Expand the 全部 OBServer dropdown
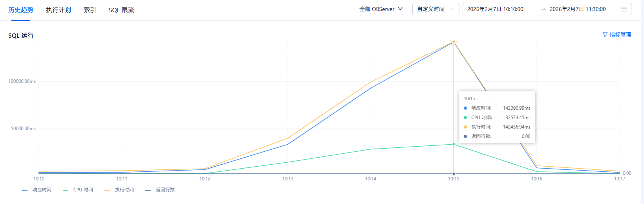Screen dimensions: 644x204 [x=377, y=9]
